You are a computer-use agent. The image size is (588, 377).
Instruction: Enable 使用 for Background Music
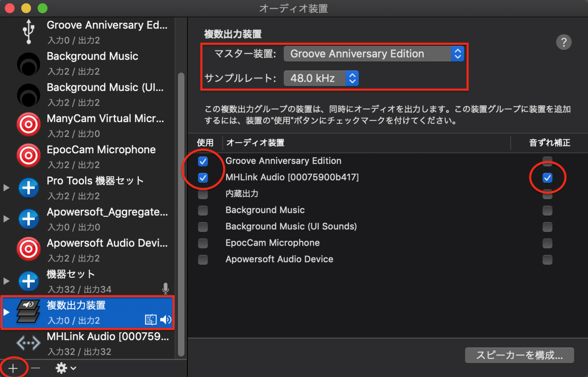coord(203,211)
